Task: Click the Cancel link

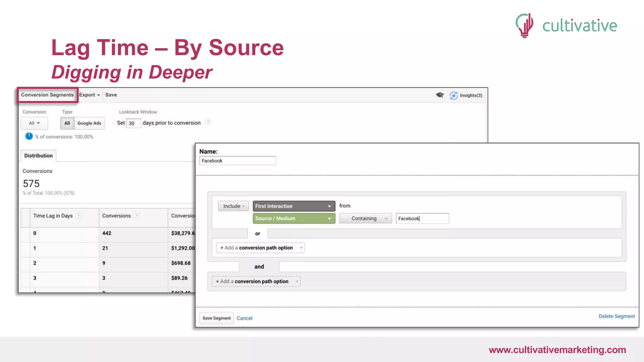Action: (244, 318)
